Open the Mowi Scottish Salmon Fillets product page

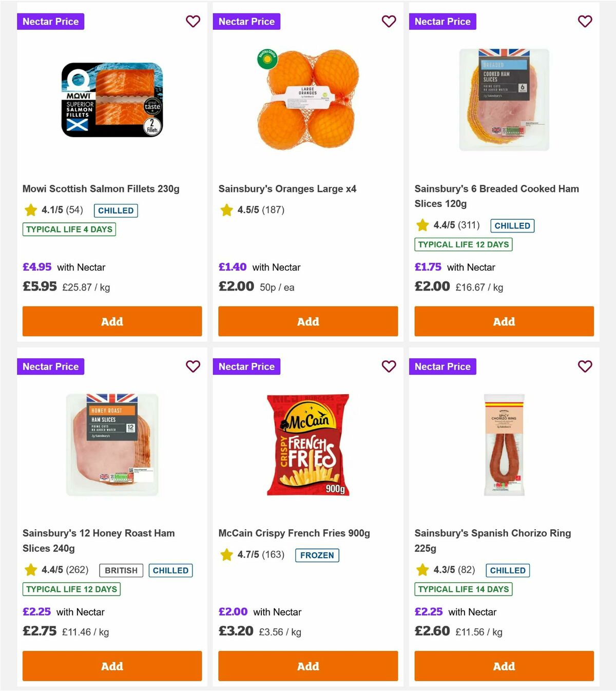tap(101, 188)
